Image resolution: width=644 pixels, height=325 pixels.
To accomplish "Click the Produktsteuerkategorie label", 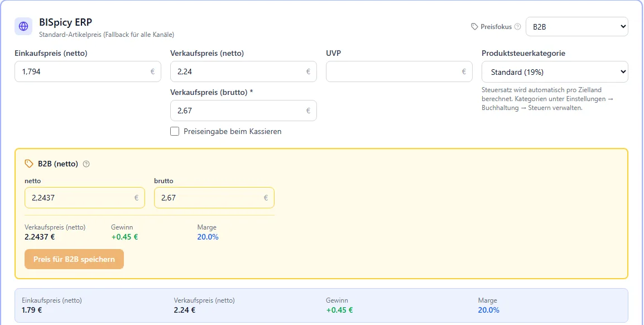I will [x=523, y=53].
